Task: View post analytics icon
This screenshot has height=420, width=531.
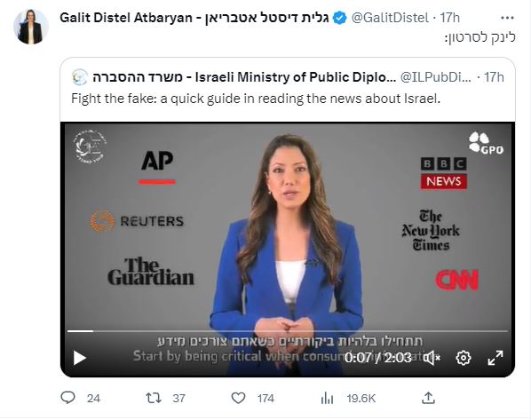Action: [x=327, y=398]
